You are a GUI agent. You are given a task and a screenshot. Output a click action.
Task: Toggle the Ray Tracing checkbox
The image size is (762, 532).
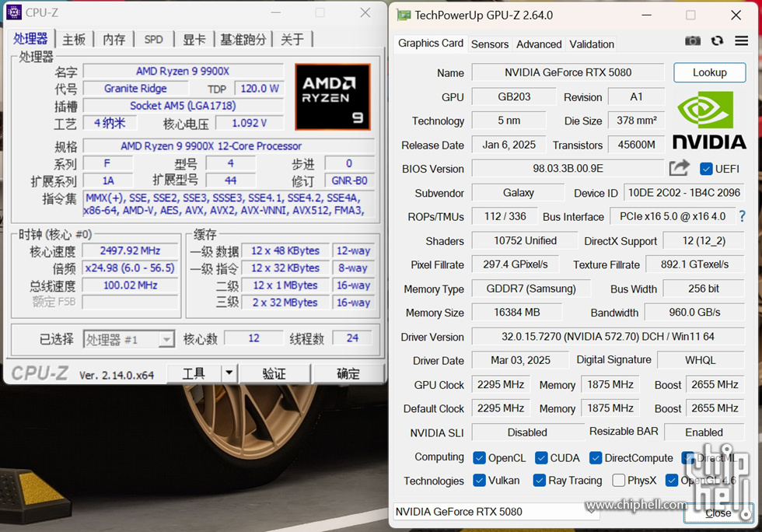coord(539,481)
